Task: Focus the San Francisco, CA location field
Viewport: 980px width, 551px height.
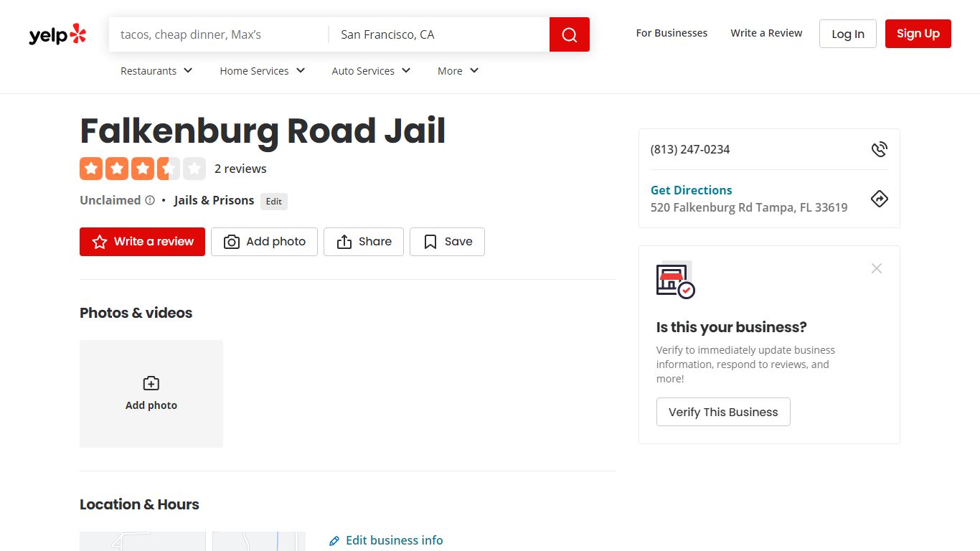Action: click(x=439, y=34)
